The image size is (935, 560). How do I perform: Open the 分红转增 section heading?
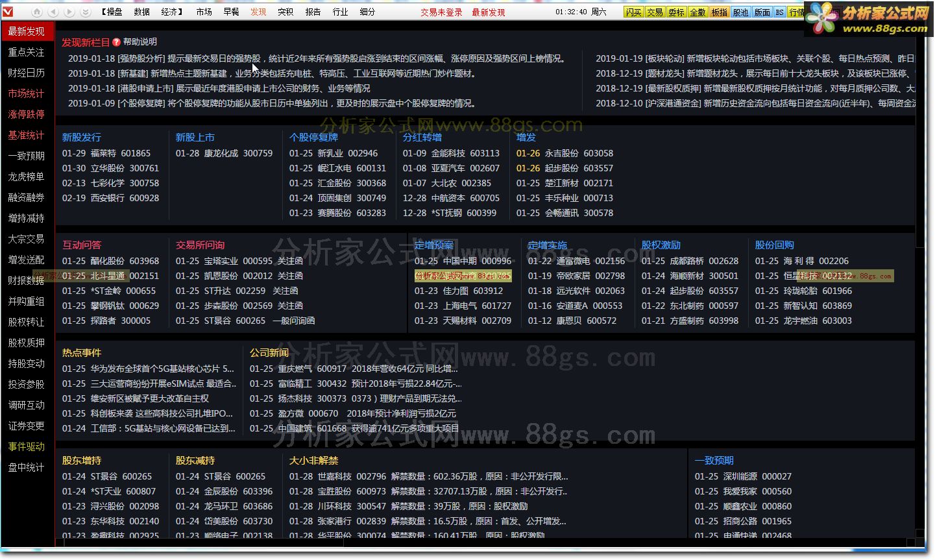click(422, 138)
